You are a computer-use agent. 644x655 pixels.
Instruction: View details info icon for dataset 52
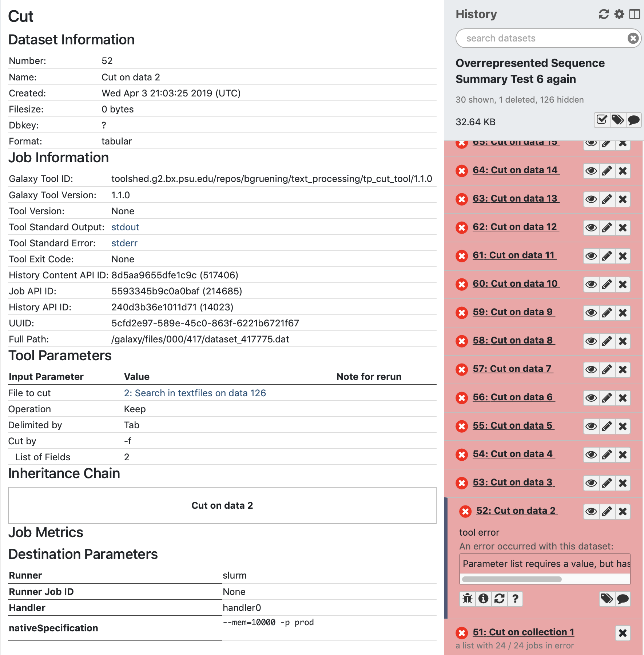(484, 599)
